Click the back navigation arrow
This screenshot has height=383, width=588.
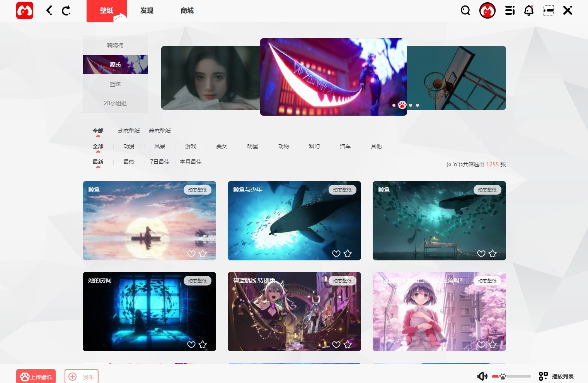(49, 10)
